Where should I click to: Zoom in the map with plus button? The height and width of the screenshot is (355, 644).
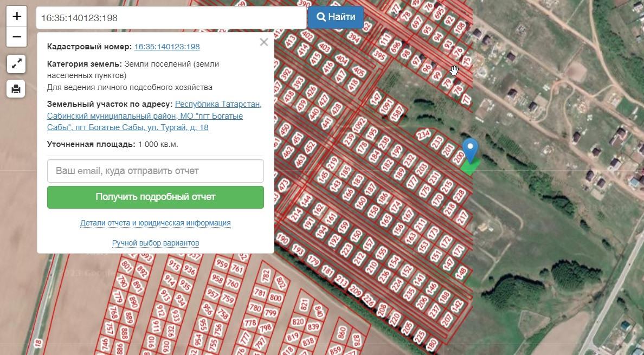point(16,16)
